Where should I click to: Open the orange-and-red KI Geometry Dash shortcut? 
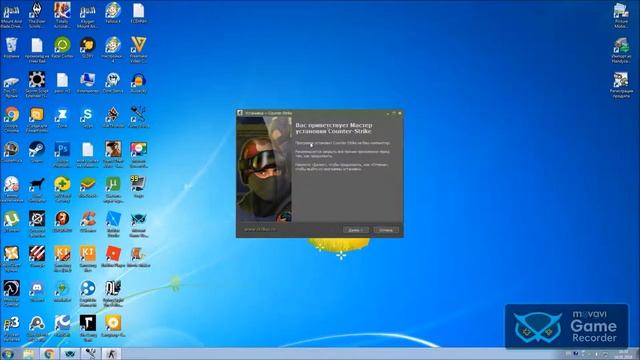(x=62, y=259)
